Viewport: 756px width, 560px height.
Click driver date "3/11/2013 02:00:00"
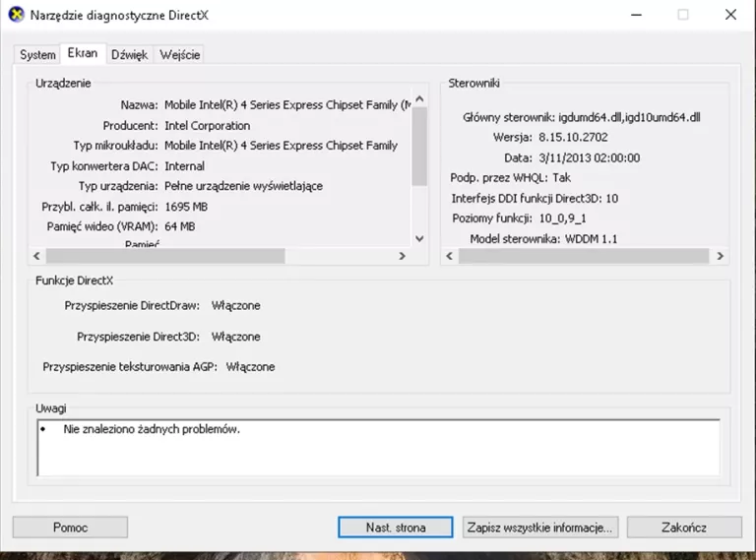(590, 158)
